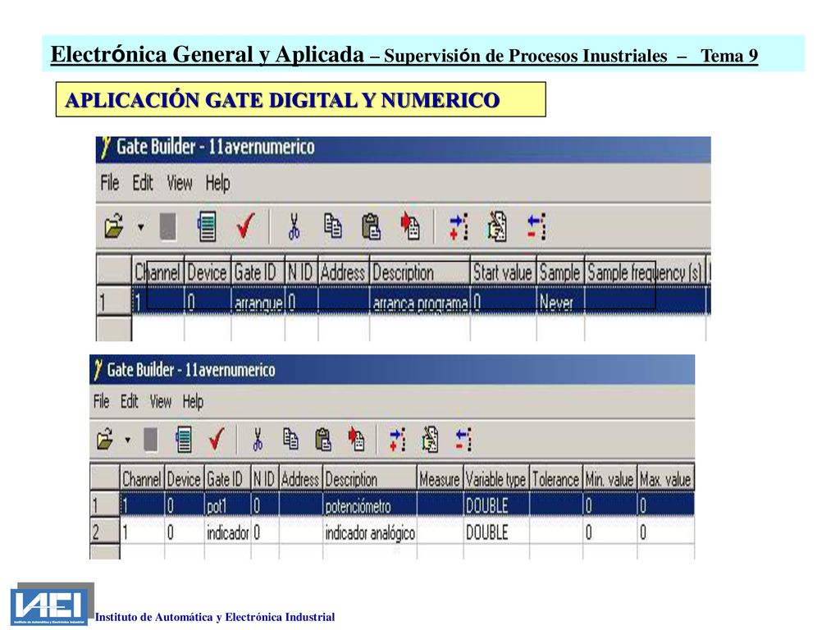The image size is (840, 630).
Task: Open Edit menu in lower Gate Builder
Action: 129,401
